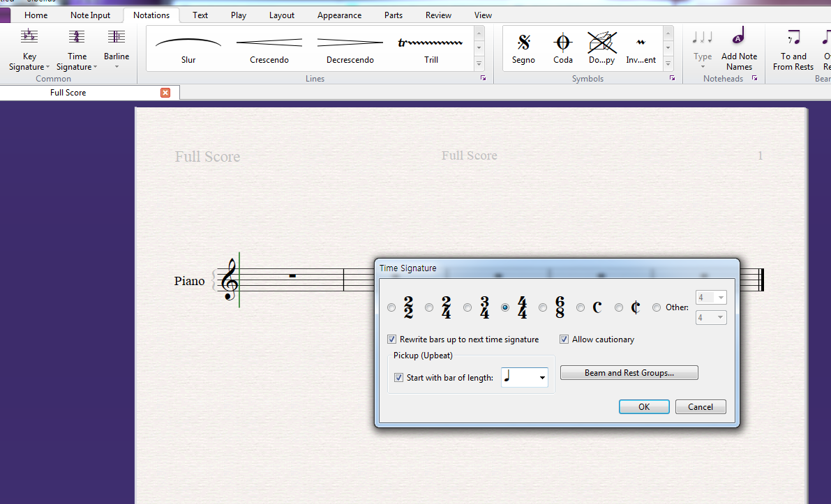Cancel the Time Signature dialog

(701, 406)
